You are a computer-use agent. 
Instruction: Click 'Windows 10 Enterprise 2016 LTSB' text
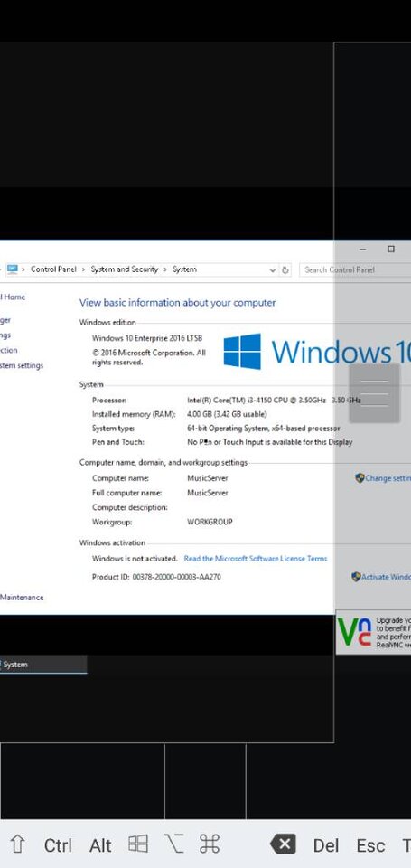(147, 338)
